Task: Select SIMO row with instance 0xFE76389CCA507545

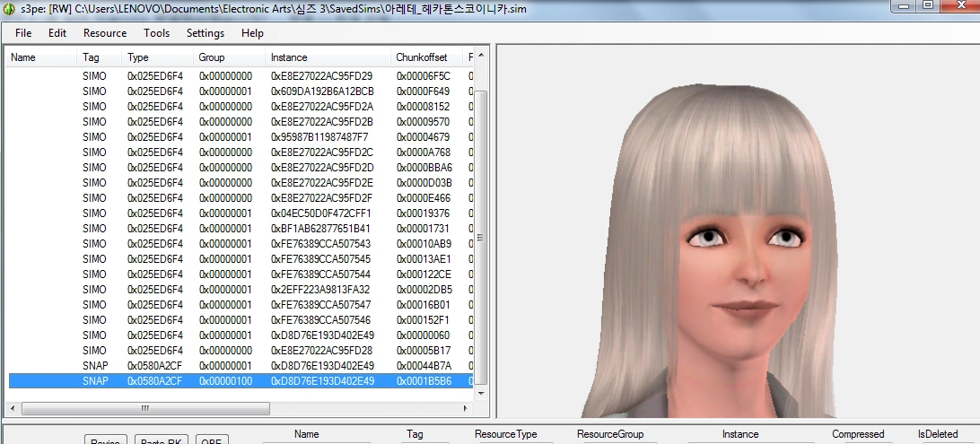Action: coord(241,258)
